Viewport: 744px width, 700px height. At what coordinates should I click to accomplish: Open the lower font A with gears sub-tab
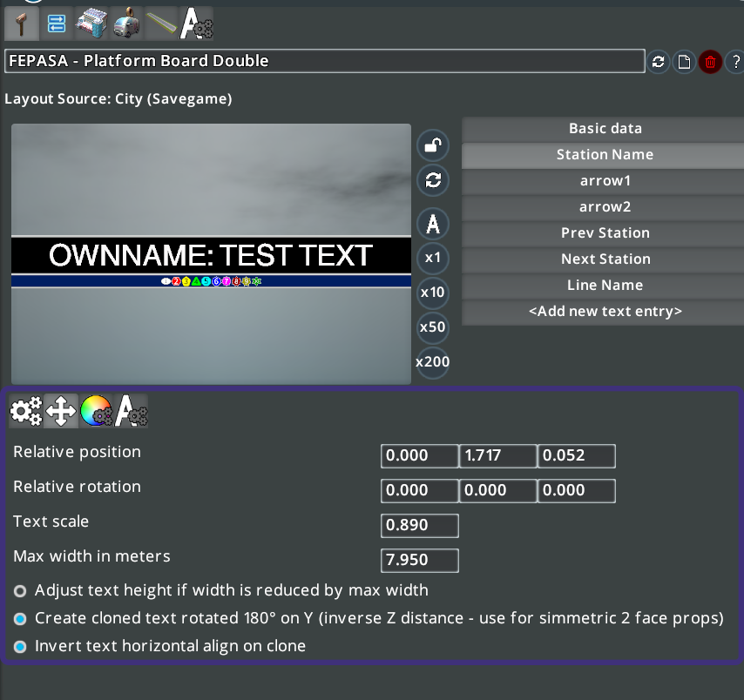(131, 411)
